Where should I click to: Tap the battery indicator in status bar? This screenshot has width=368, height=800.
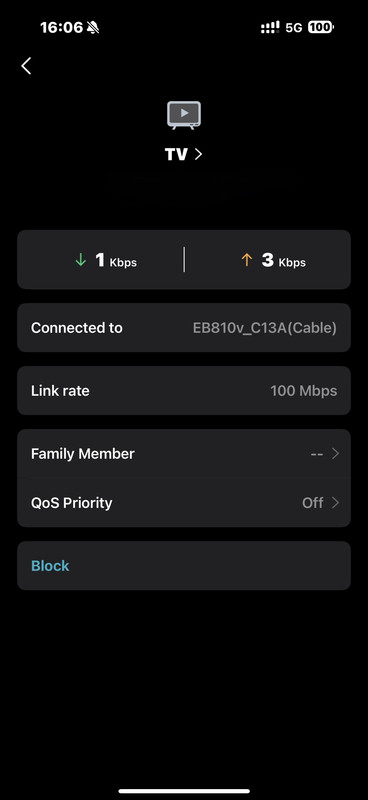click(321, 28)
